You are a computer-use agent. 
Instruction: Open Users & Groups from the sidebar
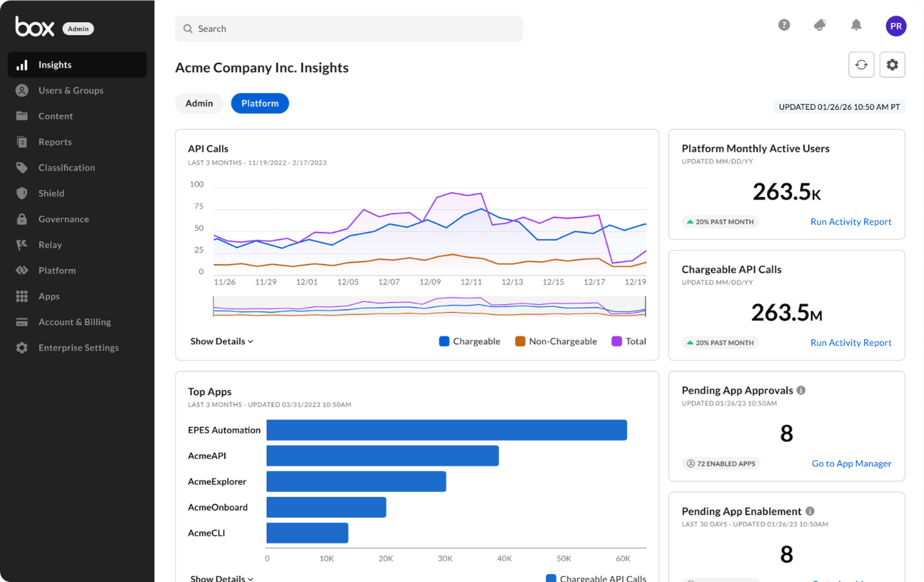coord(71,90)
